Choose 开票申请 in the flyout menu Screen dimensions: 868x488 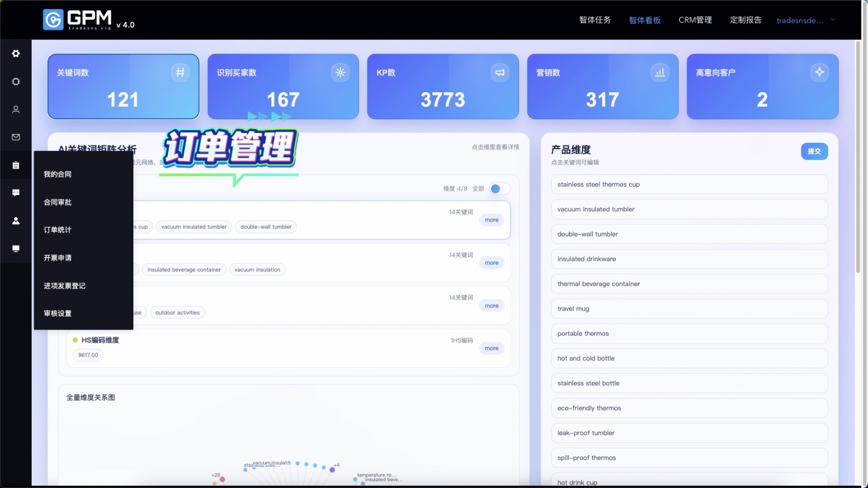pos(58,258)
